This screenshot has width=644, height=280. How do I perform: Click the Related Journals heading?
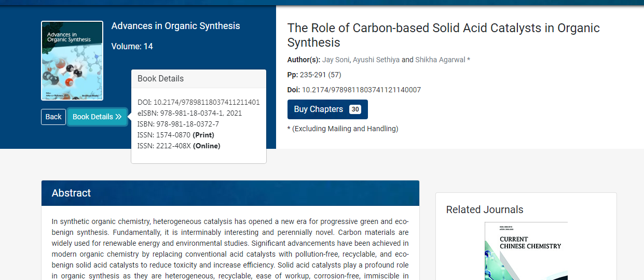click(485, 209)
